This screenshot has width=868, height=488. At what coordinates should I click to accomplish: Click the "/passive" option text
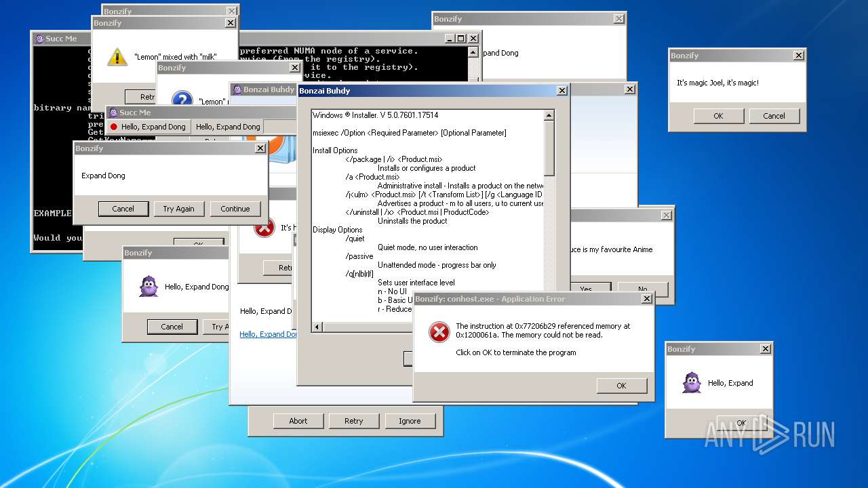pos(359,256)
